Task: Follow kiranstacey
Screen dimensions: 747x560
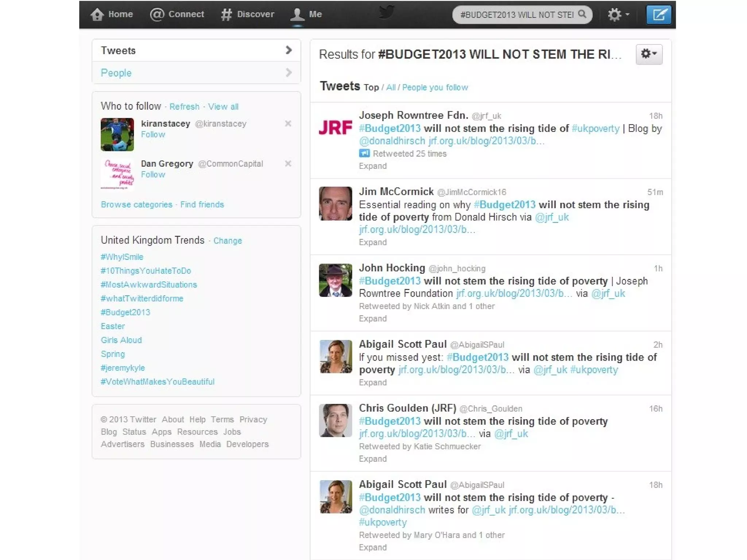Action: click(153, 135)
